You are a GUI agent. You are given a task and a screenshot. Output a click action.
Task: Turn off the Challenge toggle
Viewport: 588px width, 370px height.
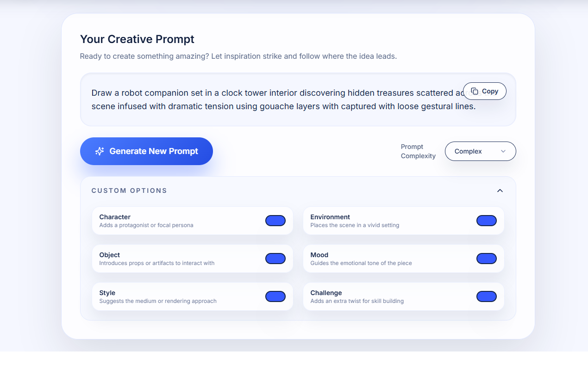486,296
